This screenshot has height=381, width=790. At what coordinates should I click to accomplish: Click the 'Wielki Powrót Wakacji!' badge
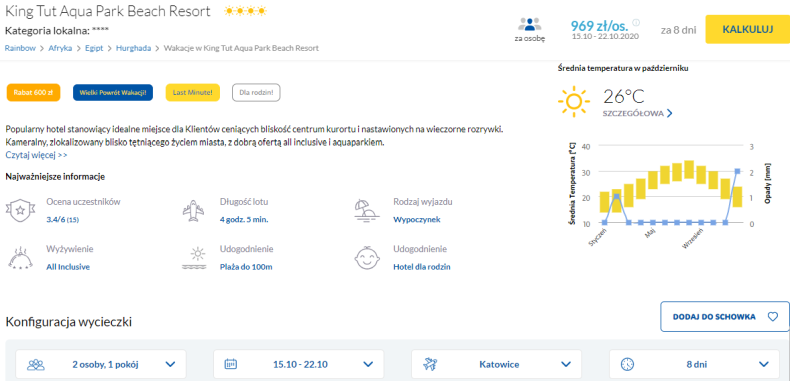point(113,93)
